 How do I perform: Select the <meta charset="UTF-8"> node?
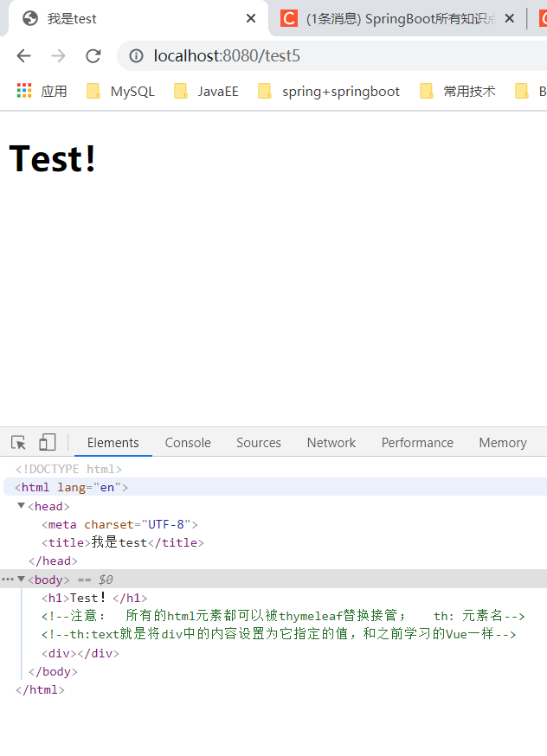[x=119, y=524]
